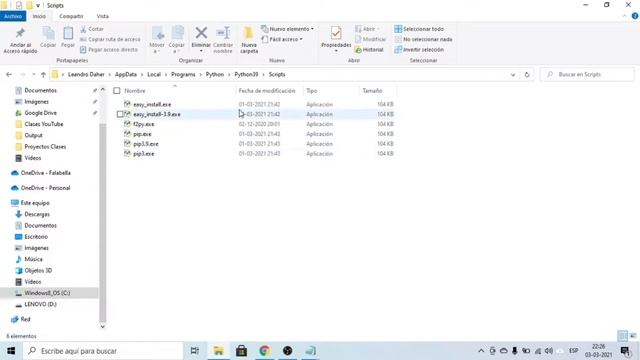The width and height of the screenshot is (640, 360).
Task: Open Task View in the taskbar
Action: 195,351
